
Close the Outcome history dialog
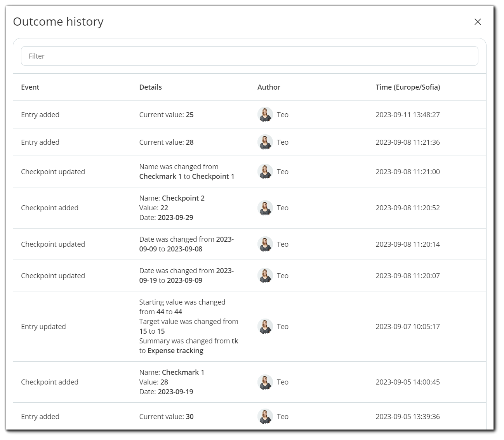(478, 22)
